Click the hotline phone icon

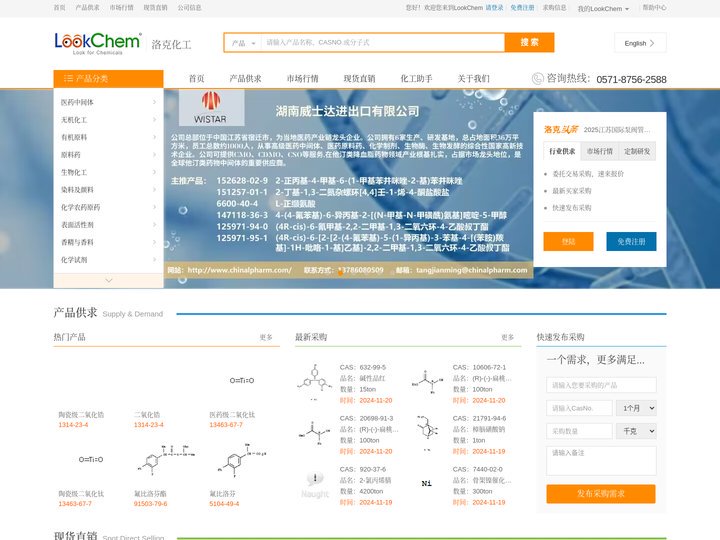coord(537,79)
